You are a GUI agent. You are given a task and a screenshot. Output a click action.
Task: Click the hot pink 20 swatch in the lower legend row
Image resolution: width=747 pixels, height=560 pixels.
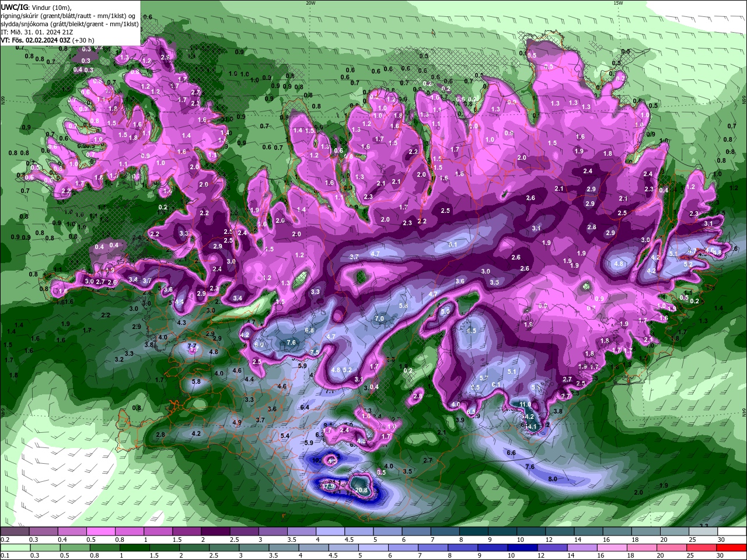pos(672,547)
